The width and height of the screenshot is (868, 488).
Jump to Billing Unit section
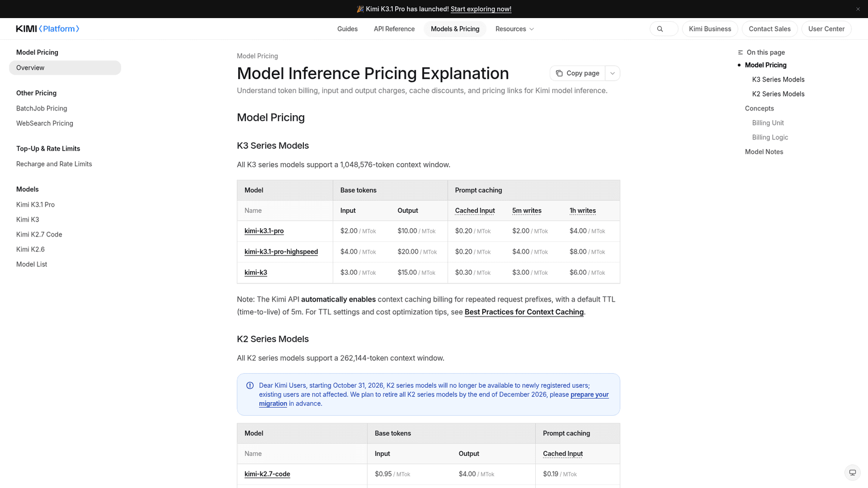(x=768, y=123)
